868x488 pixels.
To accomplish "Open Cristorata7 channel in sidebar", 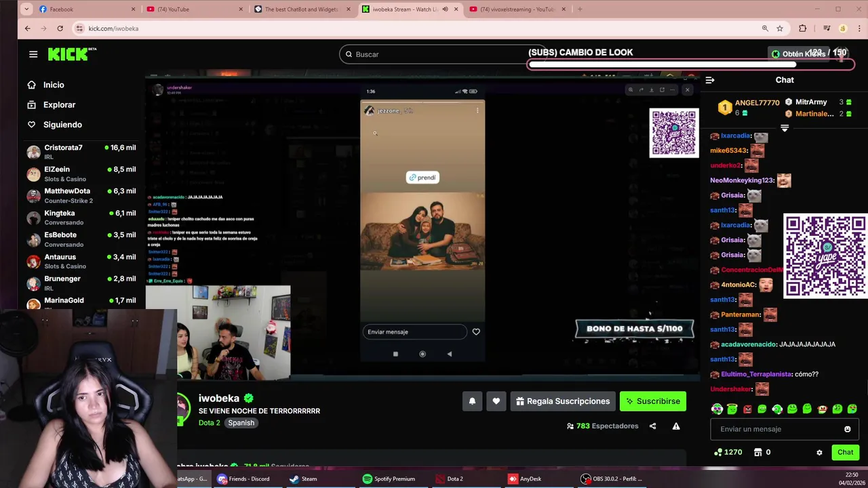I will [x=81, y=152].
